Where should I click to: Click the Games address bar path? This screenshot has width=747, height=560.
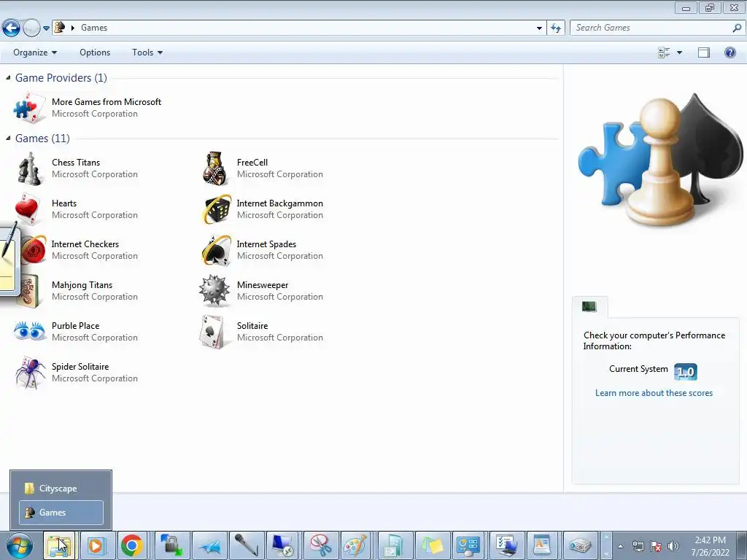(94, 28)
